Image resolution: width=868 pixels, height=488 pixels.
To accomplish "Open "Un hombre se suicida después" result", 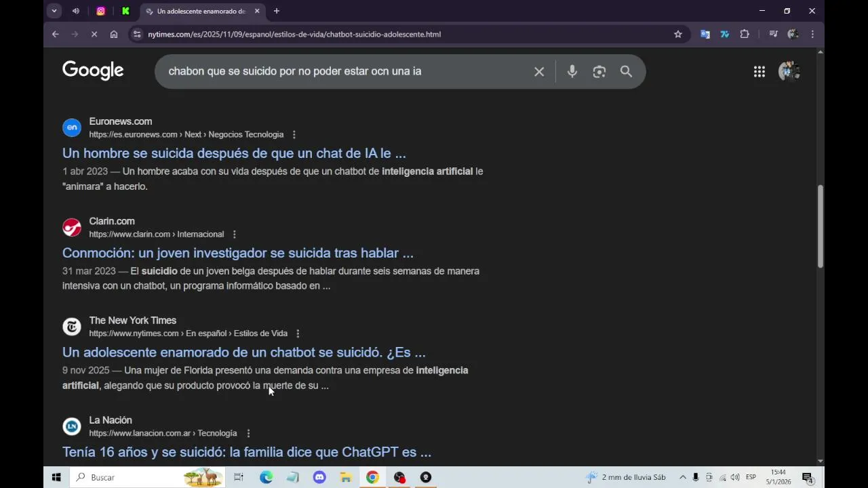I will (x=234, y=153).
